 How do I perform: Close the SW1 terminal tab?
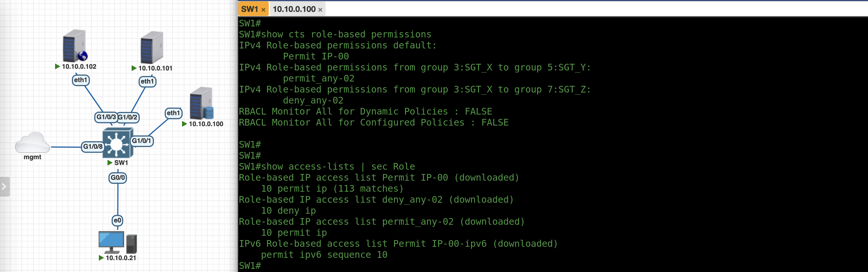263,10
